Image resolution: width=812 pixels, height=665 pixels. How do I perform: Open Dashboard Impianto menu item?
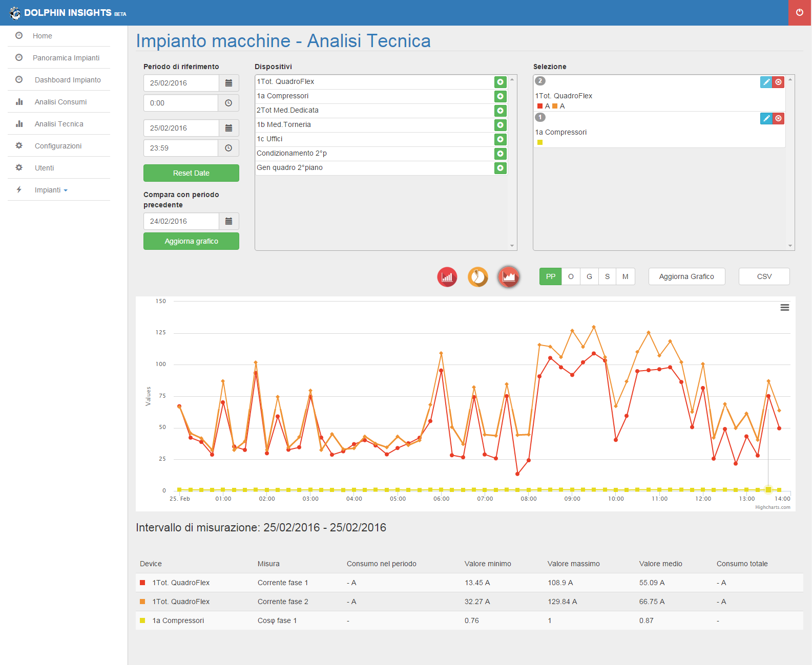coord(68,80)
